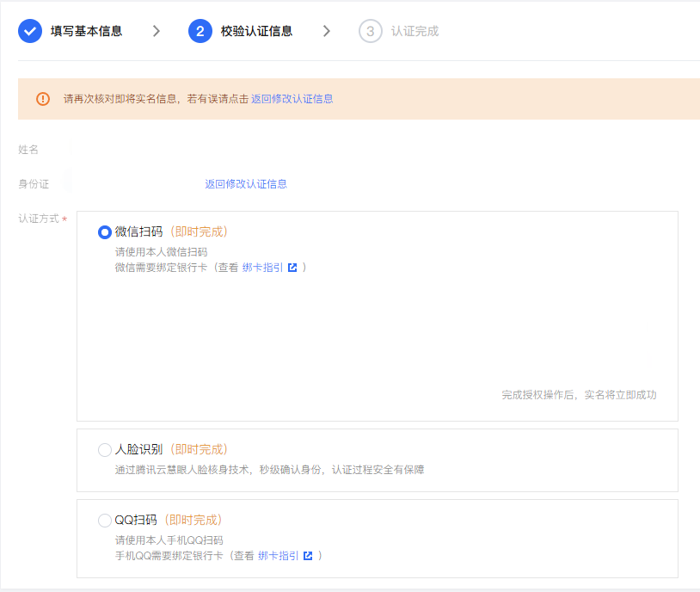Click the grey step 3 circle icon

tap(371, 31)
